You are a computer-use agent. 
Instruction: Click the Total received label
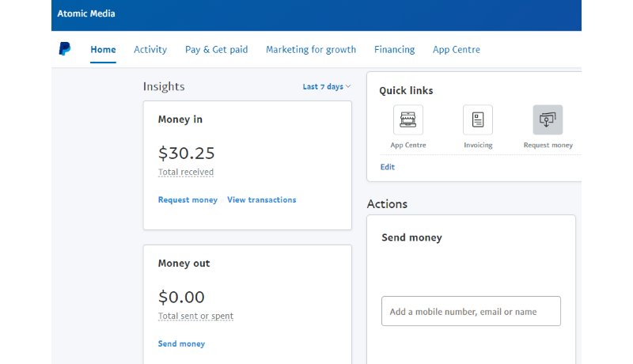[x=186, y=172]
